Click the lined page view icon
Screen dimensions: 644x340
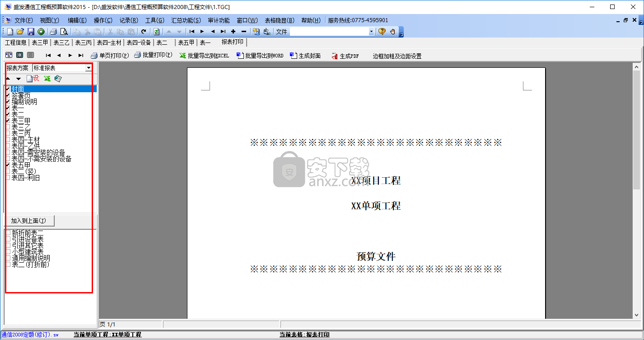tap(30, 55)
